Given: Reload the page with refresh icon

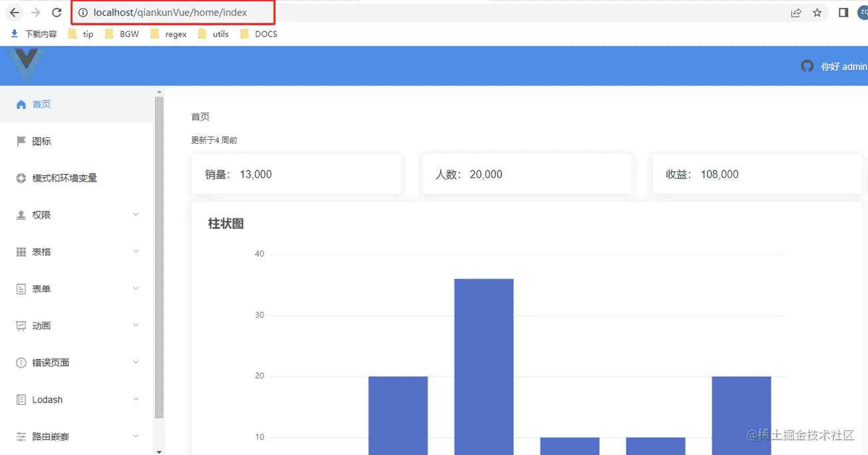Looking at the screenshot, I should [57, 13].
